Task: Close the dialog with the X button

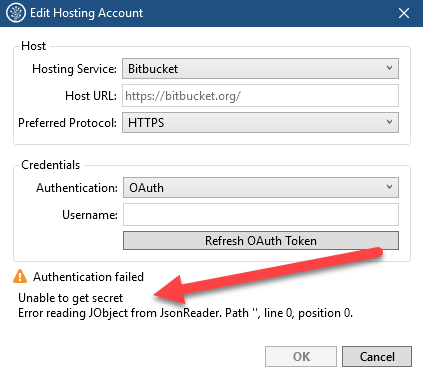Action: (404, 13)
